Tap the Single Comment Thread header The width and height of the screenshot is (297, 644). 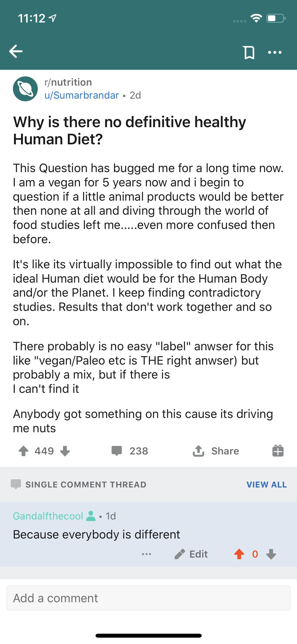click(x=86, y=485)
